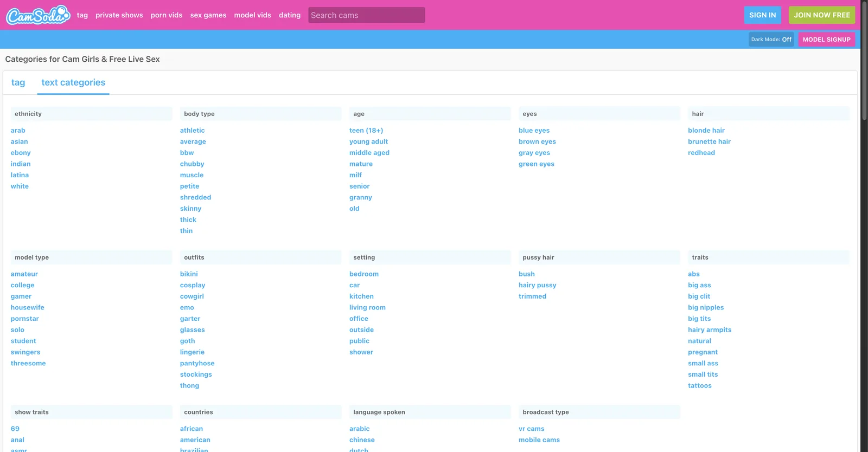This screenshot has height=452, width=868.
Task: Choose the natural traits link
Action: point(700,341)
